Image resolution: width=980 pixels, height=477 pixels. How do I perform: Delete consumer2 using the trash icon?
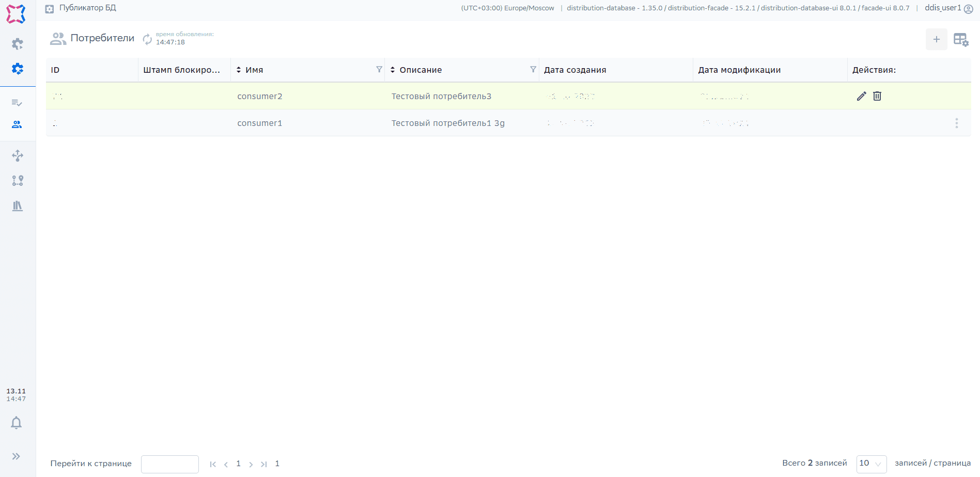click(x=877, y=96)
